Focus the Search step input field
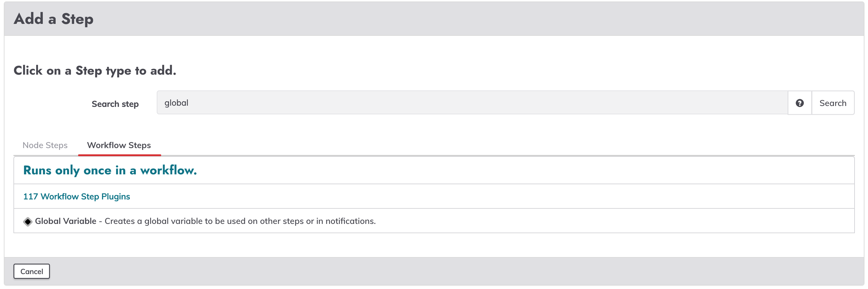 [472, 103]
